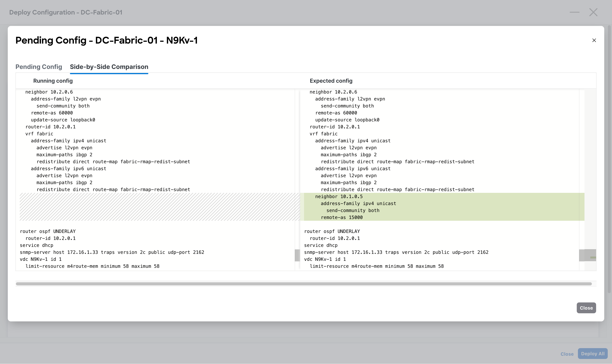612x364 pixels.
Task: Click the "Running config" column header
Action: click(53, 81)
